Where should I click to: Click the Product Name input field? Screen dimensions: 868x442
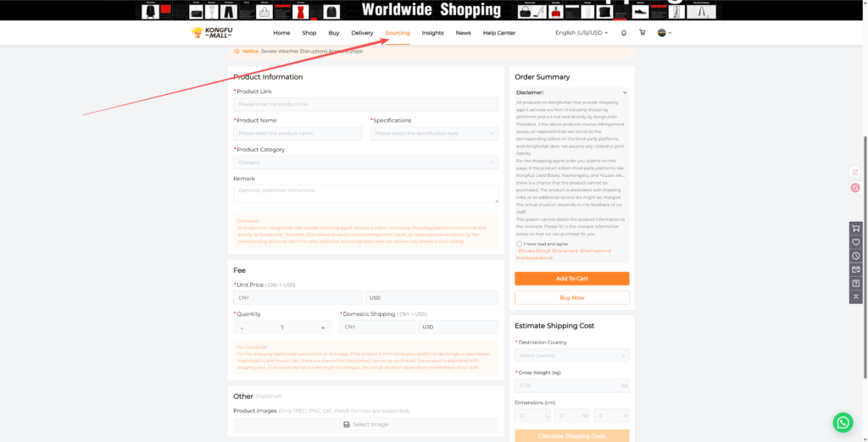(x=298, y=133)
